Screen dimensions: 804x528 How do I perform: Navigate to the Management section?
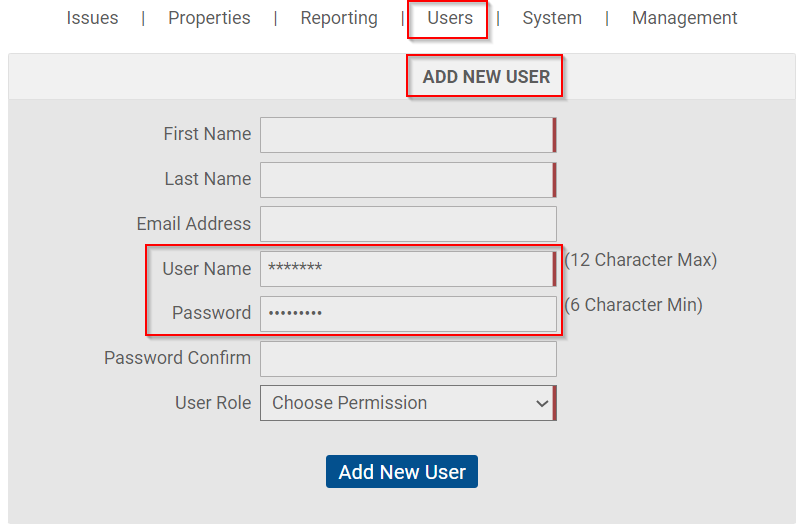[685, 18]
